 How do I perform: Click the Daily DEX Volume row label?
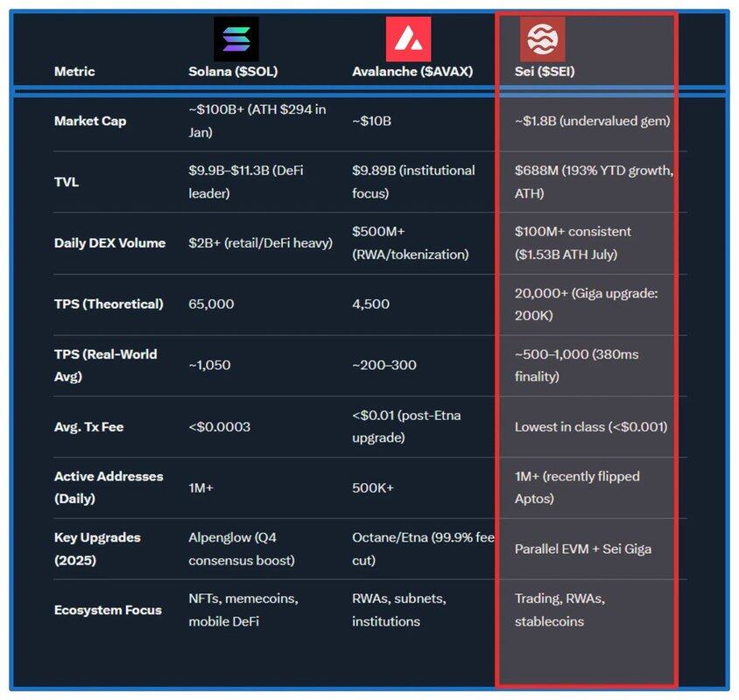[109, 243]
